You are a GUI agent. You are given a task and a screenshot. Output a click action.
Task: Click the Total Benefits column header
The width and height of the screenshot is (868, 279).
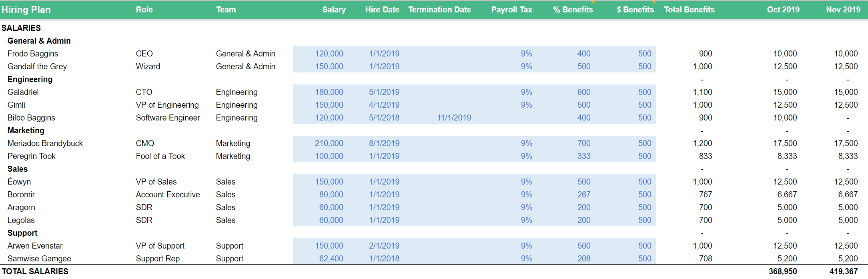click(689, 10)
